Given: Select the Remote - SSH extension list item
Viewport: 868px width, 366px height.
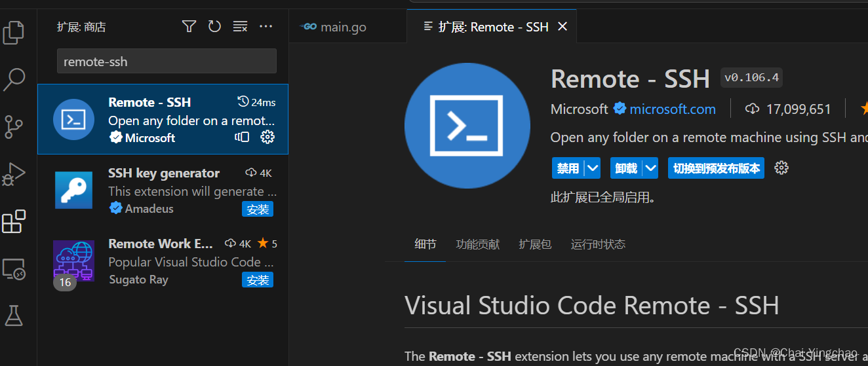Looking at the screenshot, I should tap(163, 119).
